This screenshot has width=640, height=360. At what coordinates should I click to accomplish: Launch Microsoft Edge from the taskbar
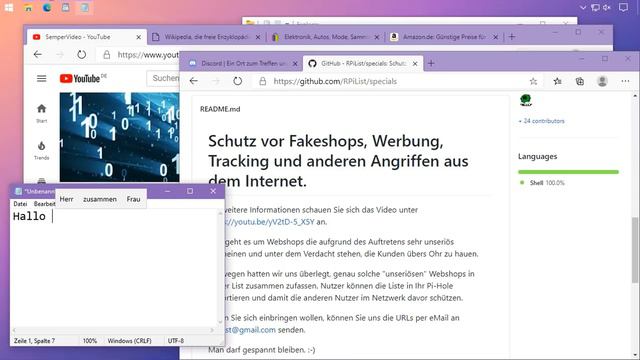coord(47,7)
